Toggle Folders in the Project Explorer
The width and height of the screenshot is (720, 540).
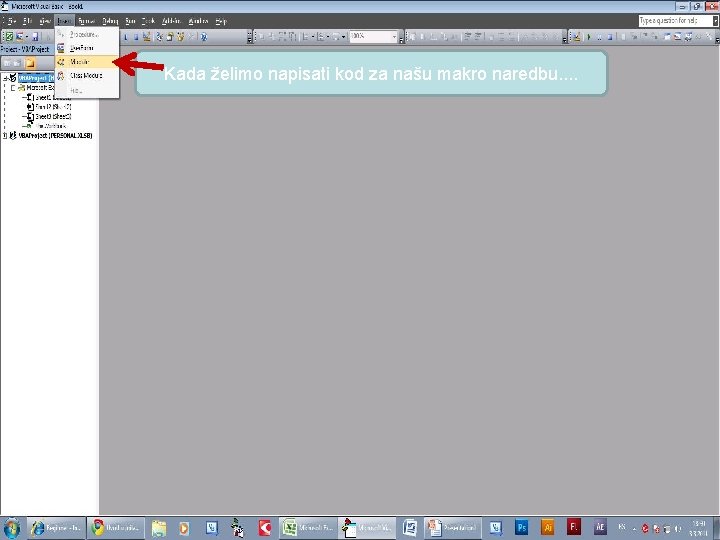(30, 63)
